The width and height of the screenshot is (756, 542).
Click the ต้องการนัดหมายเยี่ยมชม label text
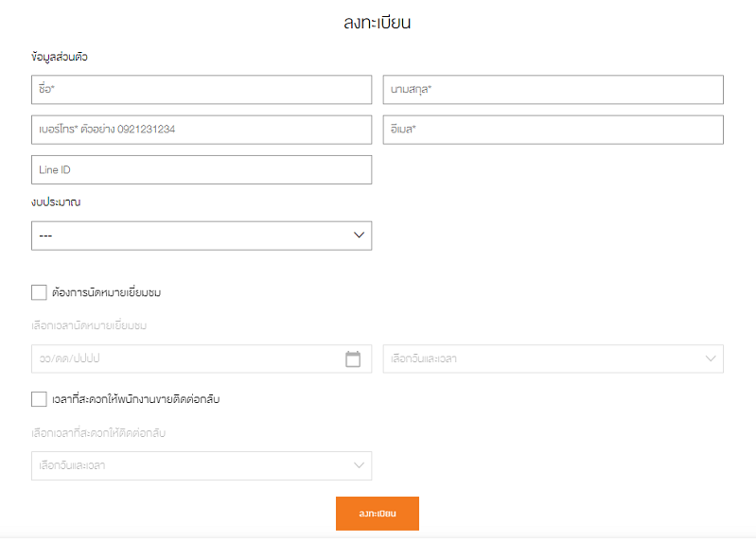(107, 292)
